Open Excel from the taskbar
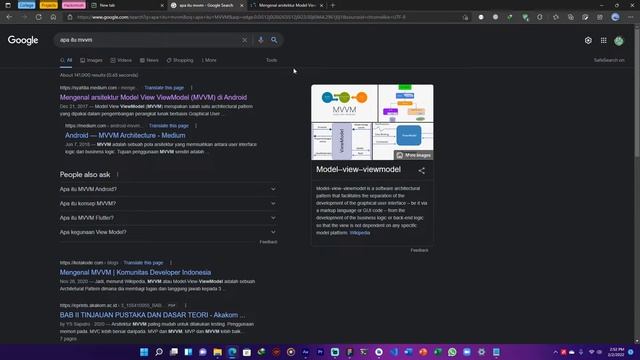 (438, 352)
